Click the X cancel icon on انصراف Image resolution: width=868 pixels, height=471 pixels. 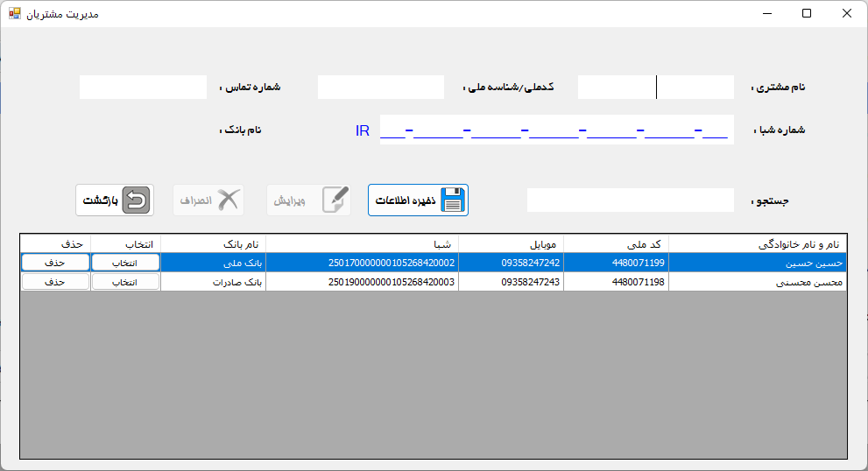tap(228, 200)
